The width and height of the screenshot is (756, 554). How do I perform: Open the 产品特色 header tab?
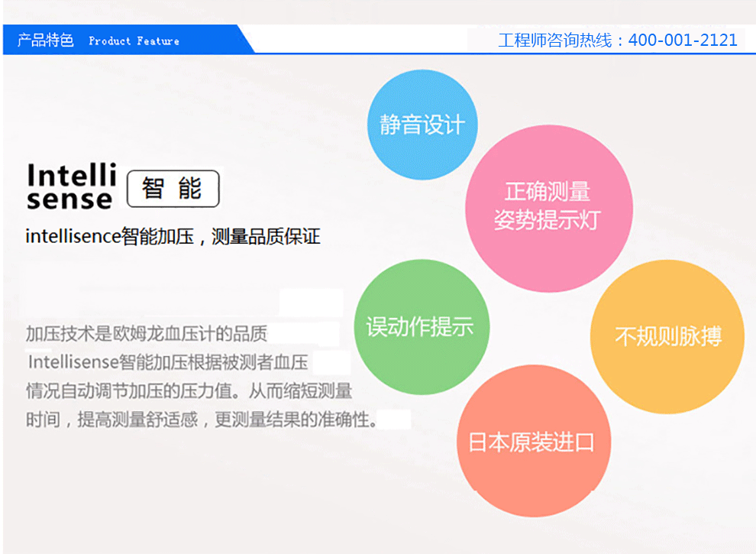(46, 40)
